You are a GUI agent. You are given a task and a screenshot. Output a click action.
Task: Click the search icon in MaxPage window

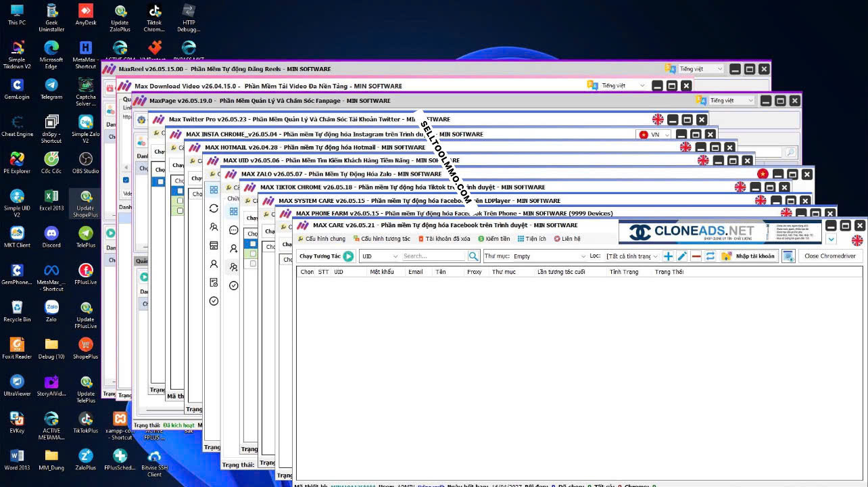pyautogui.click(x=790, y=152)
